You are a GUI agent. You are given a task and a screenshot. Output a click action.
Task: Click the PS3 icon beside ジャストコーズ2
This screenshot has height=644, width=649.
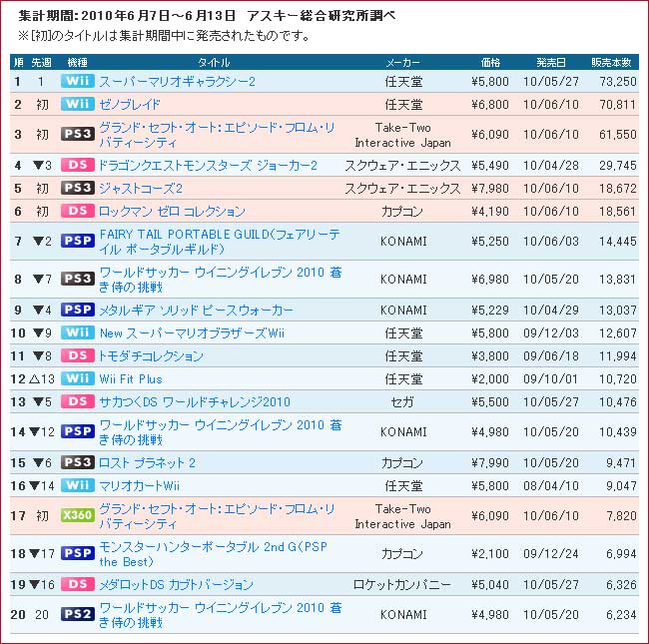(x=78, y=188)
